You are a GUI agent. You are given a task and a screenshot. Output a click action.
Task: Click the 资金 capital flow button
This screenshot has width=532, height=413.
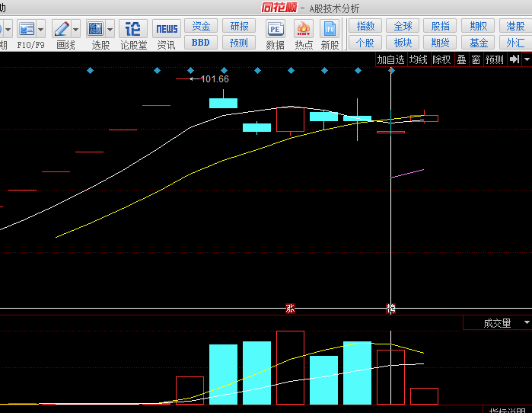pos(201,27)
